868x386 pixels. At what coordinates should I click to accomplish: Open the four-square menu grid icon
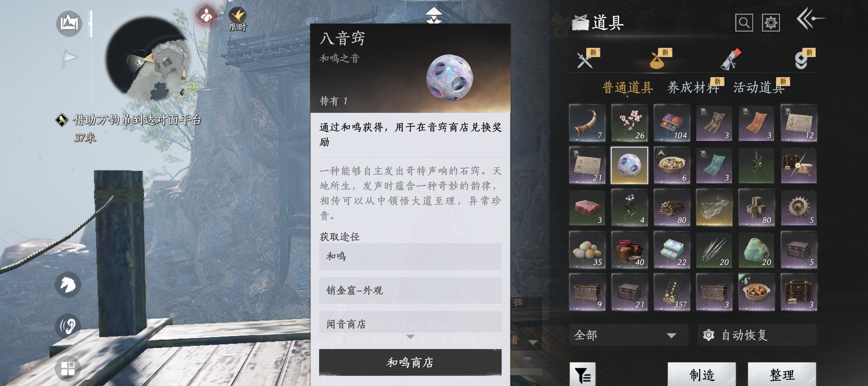click(x=68, y=368)
